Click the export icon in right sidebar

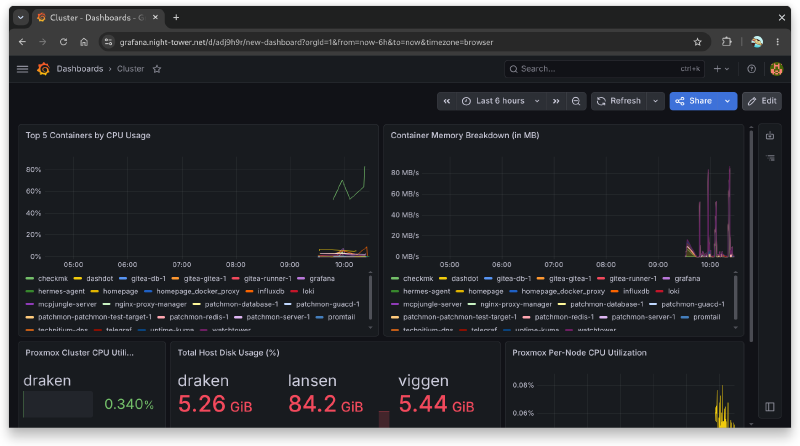[770, 136]
